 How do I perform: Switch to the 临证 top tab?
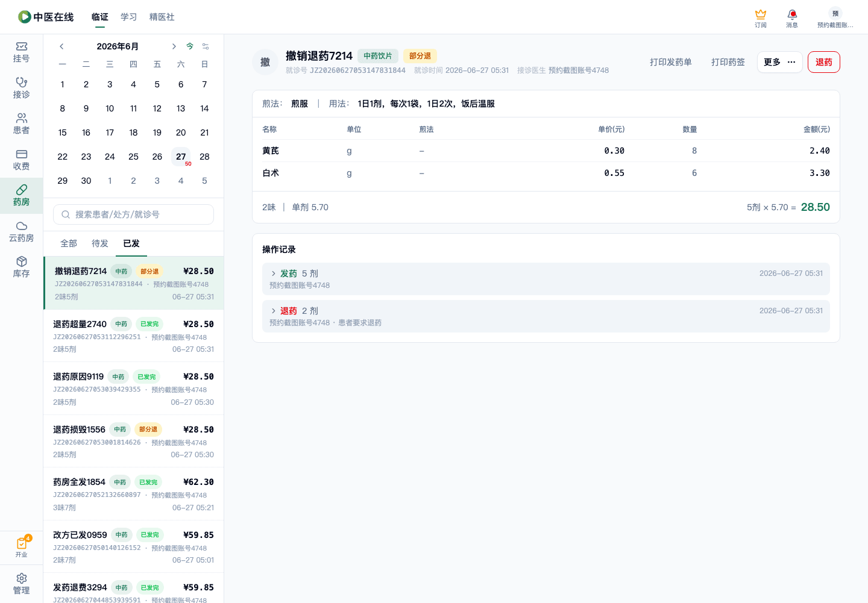[x=100, y=17]
